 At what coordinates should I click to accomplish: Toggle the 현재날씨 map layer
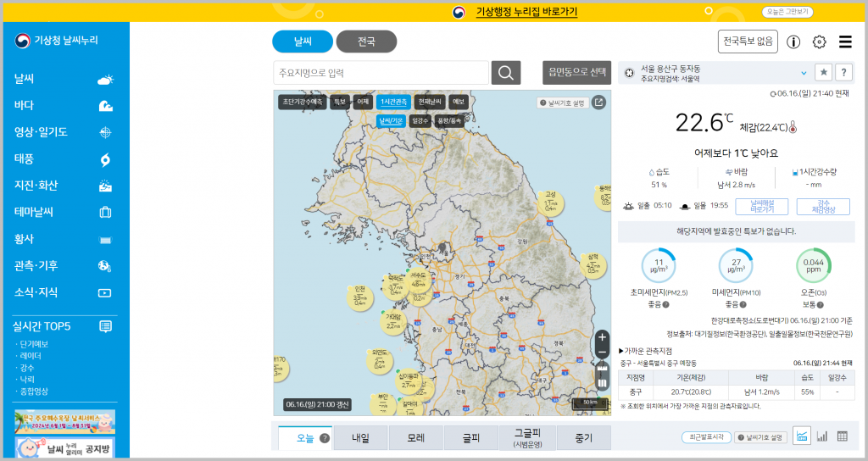point(430,102)
